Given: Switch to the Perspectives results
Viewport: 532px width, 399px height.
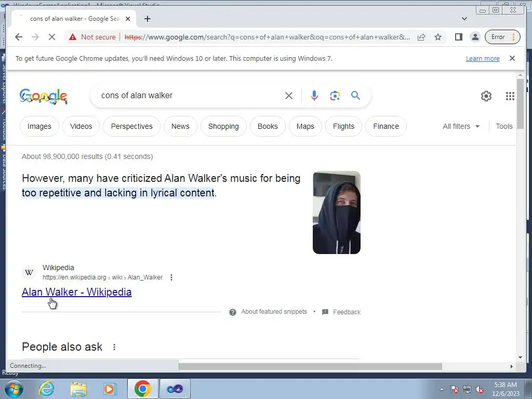Looking at the screenshot, I should [x=131, y=126].
